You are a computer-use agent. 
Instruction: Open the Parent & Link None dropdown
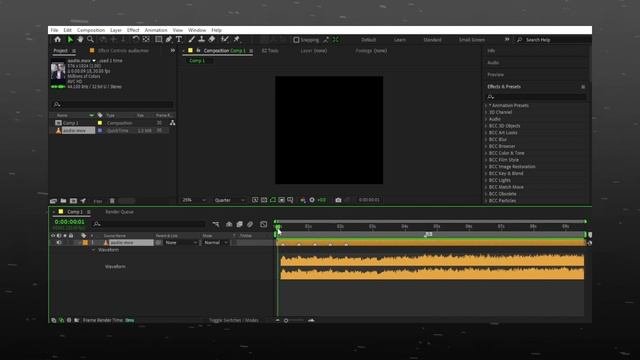pyautogui.click(x=181, y=242)
